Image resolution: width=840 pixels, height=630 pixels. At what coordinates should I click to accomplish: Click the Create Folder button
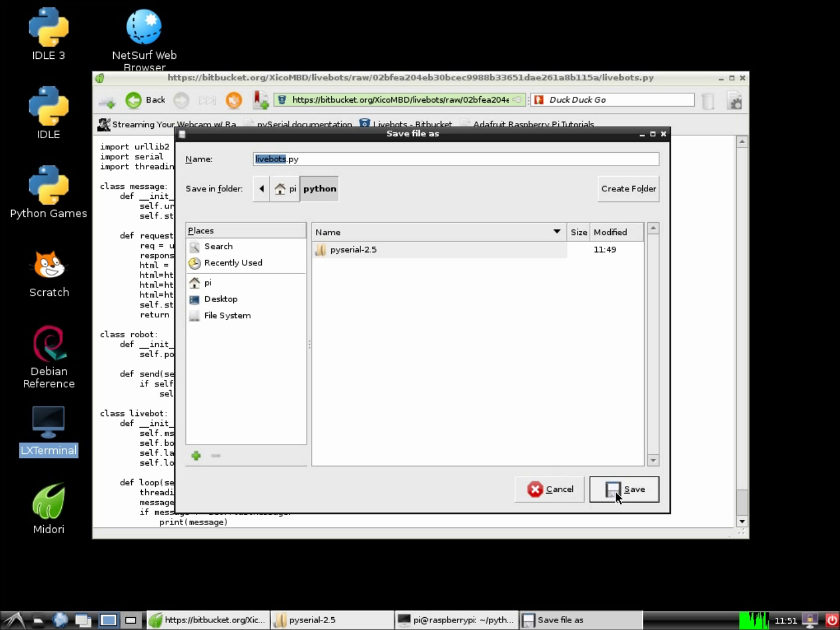(x=628, y=189)
